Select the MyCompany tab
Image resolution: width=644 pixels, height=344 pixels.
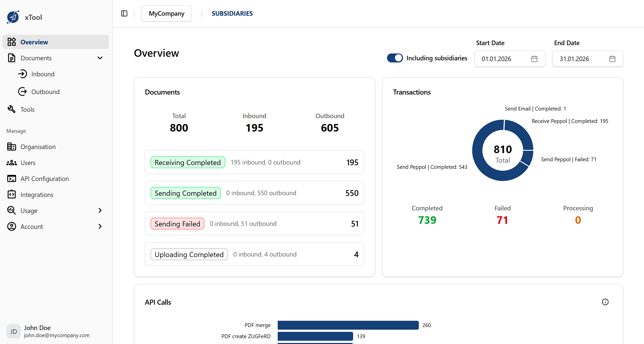(166, 13)
